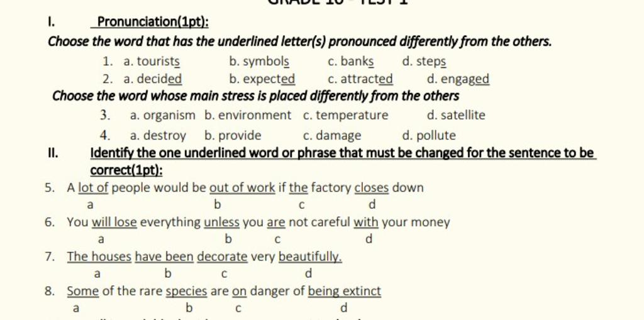Click underlined word 'on' in sentence 8
This screenshot has width=644, height=320.
(x=240, y=291)
